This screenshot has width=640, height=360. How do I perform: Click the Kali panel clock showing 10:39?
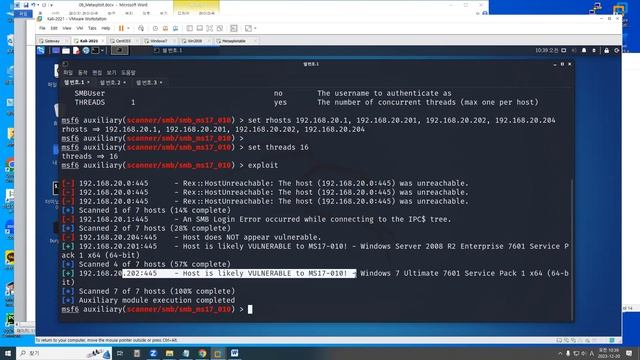coord(547,51)
